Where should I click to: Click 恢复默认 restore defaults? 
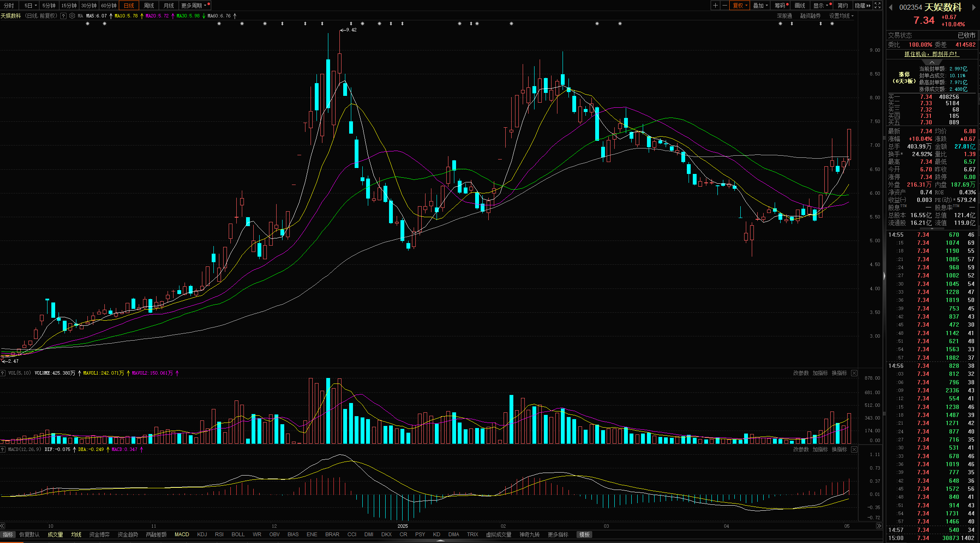[x=29, y=535]
